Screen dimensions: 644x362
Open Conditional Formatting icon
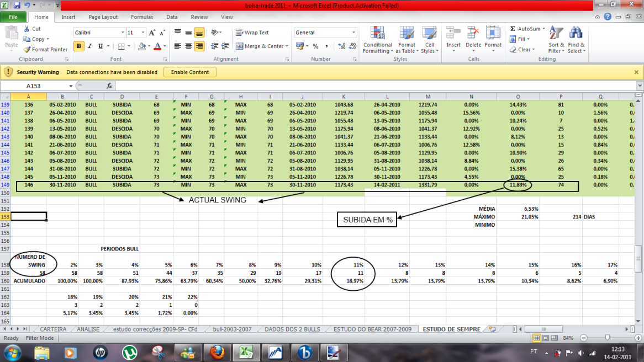[x=377, y=33]
